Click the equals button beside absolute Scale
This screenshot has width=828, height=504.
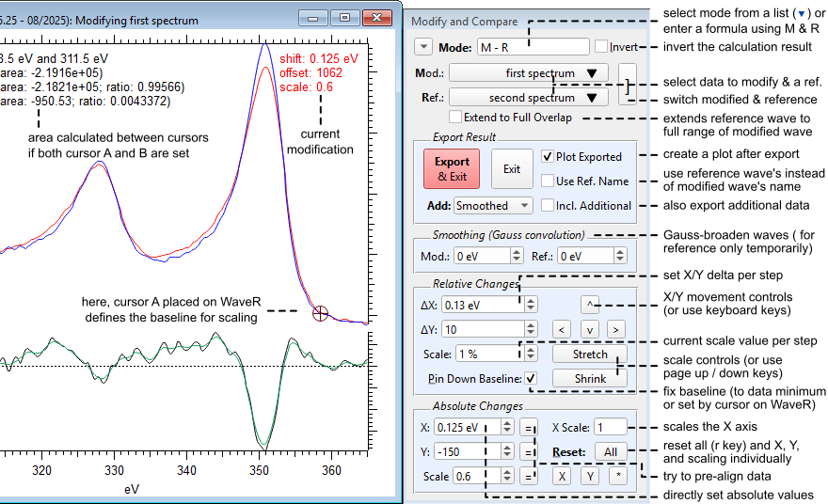click(529, 476)
